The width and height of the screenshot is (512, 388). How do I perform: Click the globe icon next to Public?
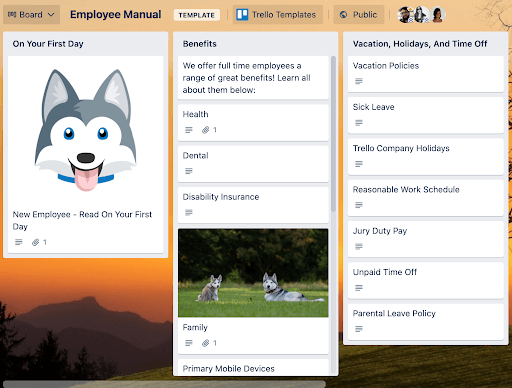(x=343, y=15)
